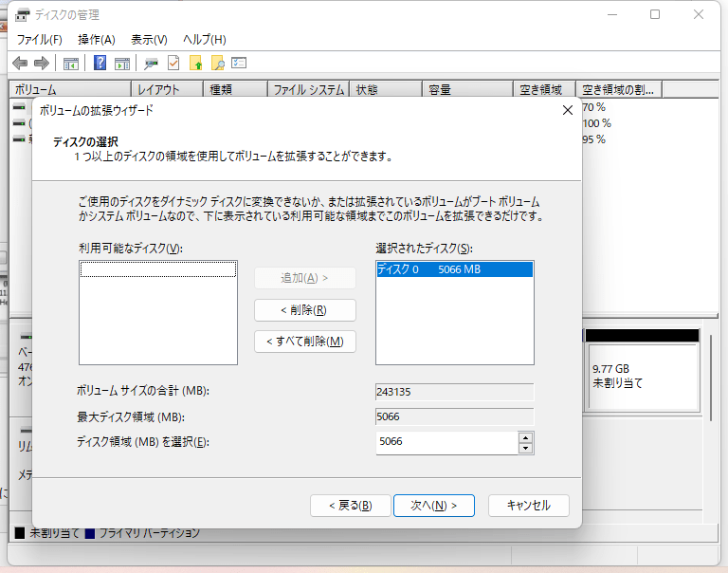The height and width of the screenshot is (573, 728).
Task: Click the checkmark document toolbar icon
Action: (173, 64)
